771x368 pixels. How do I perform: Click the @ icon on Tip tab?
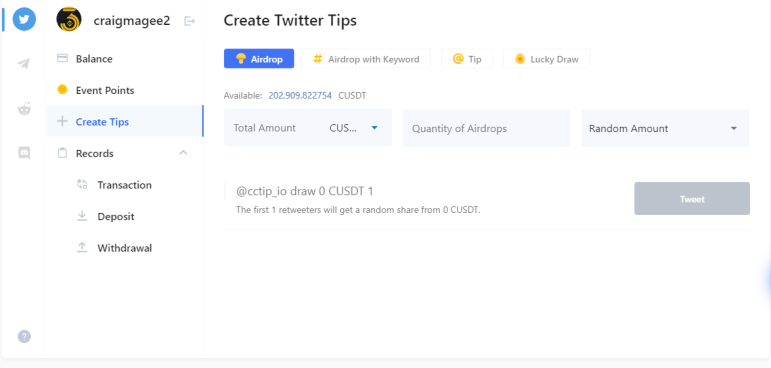pyautogui.click(x=458, y=59)
